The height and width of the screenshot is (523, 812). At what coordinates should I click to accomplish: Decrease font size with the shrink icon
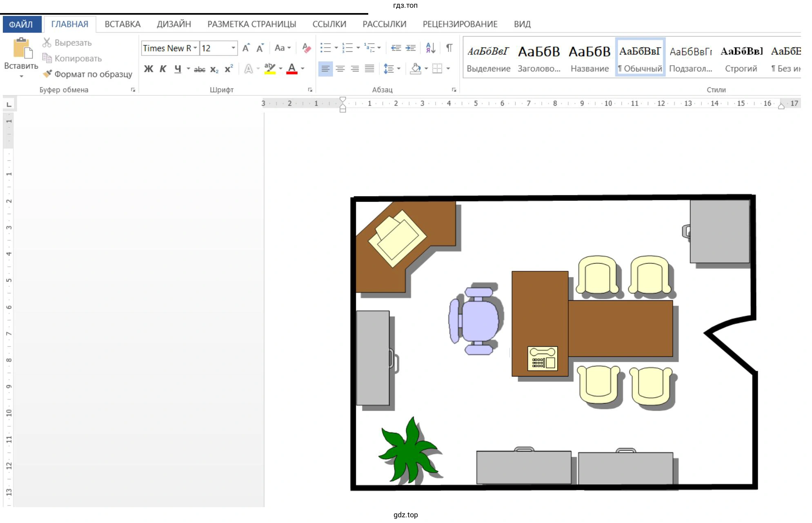(x=260, y=48)
